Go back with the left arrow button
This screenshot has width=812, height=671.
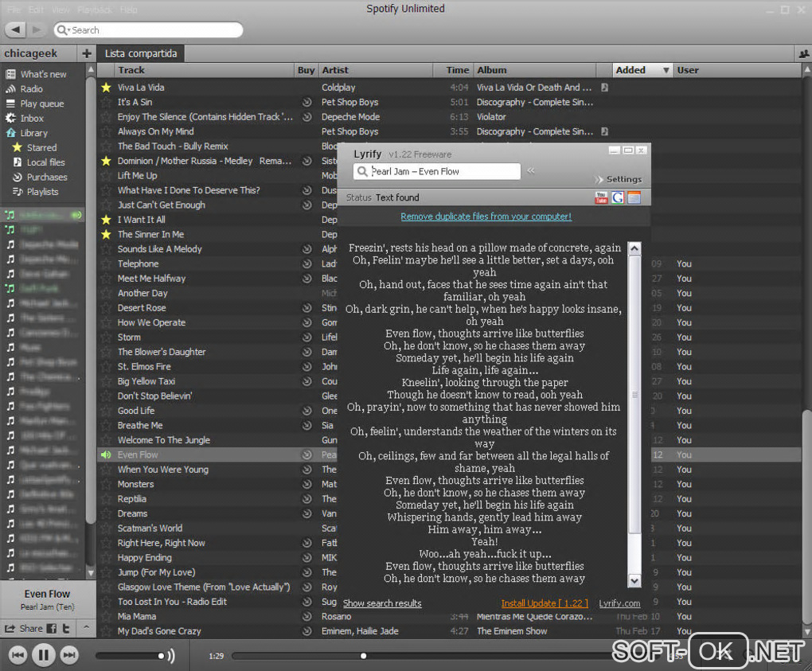click(16, 30)
